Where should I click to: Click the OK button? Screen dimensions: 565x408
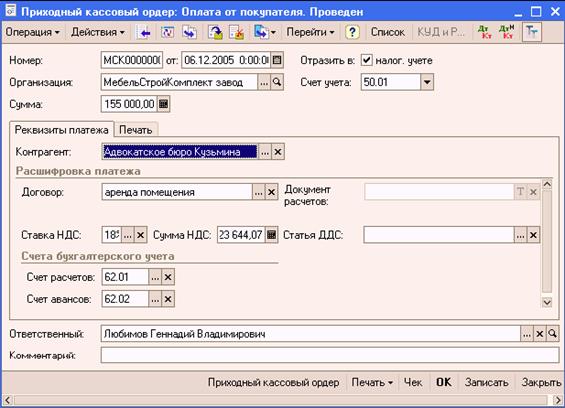tap(444, 382)
